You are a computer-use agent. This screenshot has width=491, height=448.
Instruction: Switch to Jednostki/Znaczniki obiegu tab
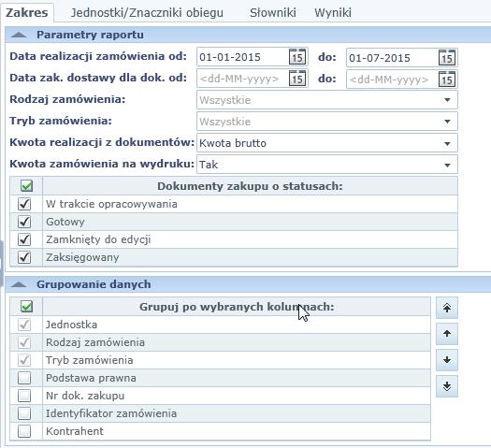coord(147,12)
